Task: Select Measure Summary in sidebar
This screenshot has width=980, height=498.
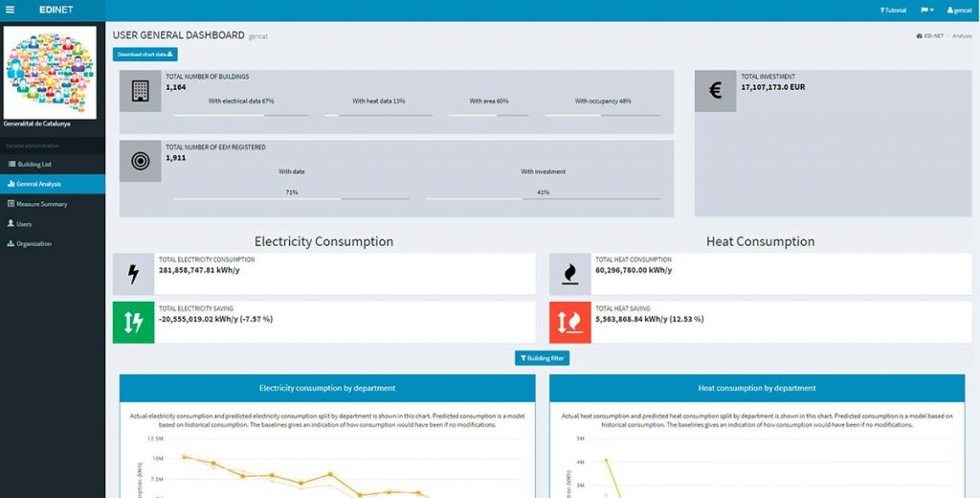Action: coord(41,204)
